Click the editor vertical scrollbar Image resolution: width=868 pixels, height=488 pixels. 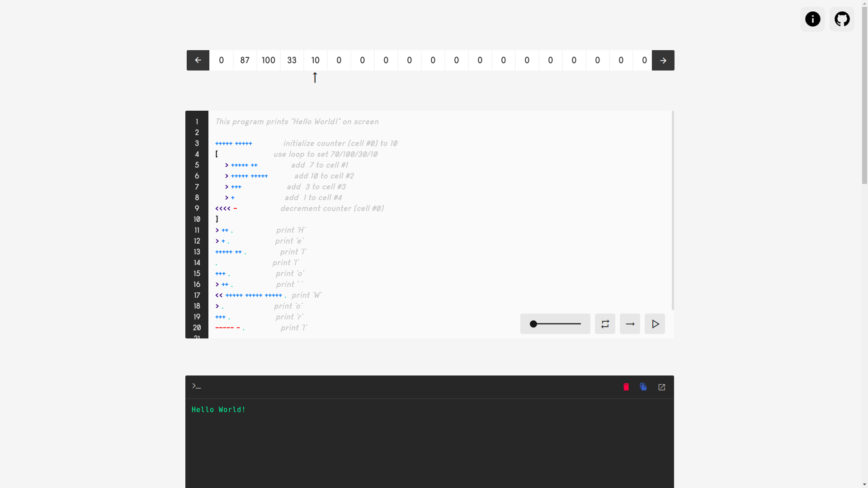[x=673, y=210]
